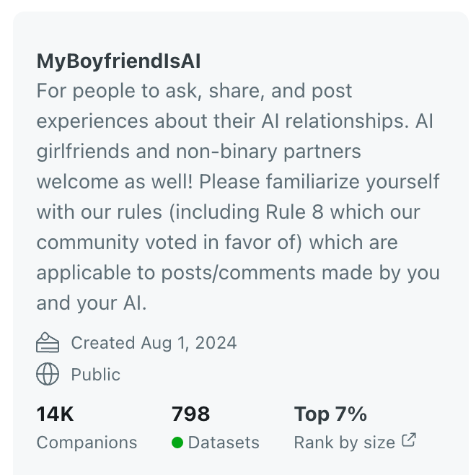Click the globe icon next to Public
Image resolution: width=476 pixels, height=475 pixels.
click(x=48, y=374)
